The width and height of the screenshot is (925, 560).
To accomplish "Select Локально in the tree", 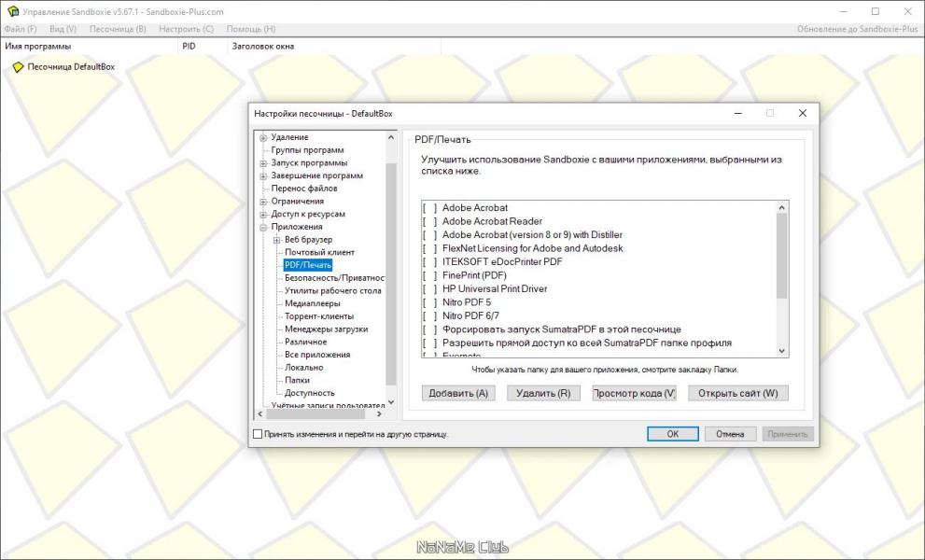I will coord(303,368).
